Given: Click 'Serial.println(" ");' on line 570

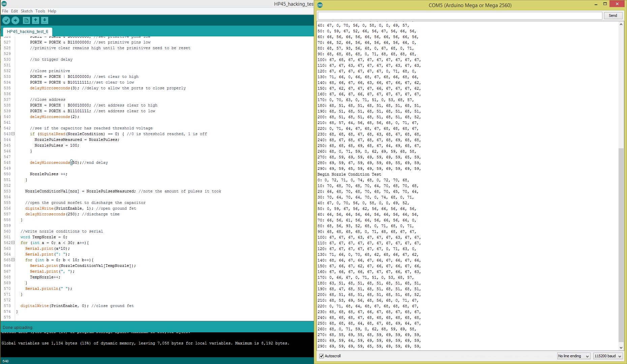Looking at the screenshot, I should [49, 289].
